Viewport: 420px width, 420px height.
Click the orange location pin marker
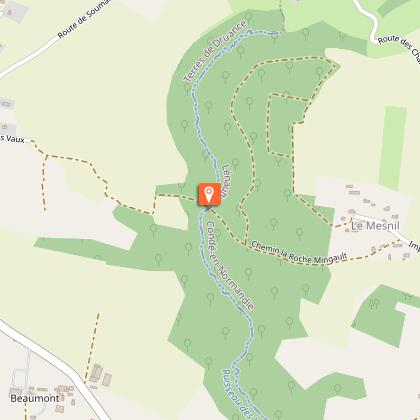click(209, 194)
